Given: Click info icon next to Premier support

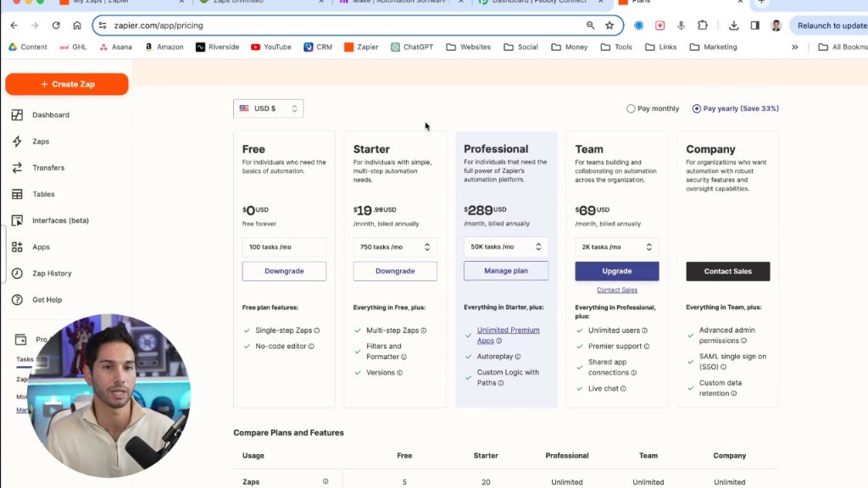Looking at the screenshot, I should point(647,347).
